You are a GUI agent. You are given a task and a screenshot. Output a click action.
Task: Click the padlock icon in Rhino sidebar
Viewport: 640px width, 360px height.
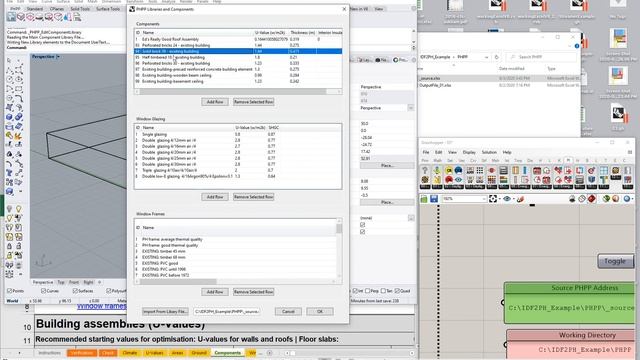(x=9, y=246)
